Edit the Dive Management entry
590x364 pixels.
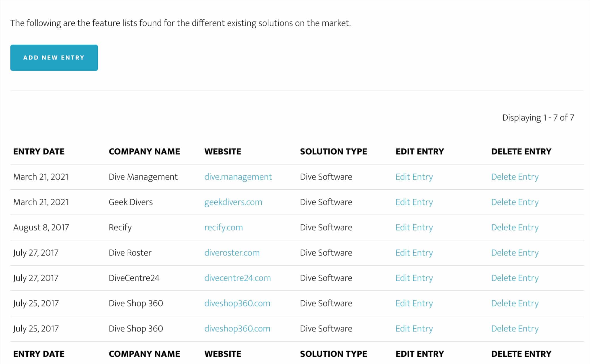(414, 177)
